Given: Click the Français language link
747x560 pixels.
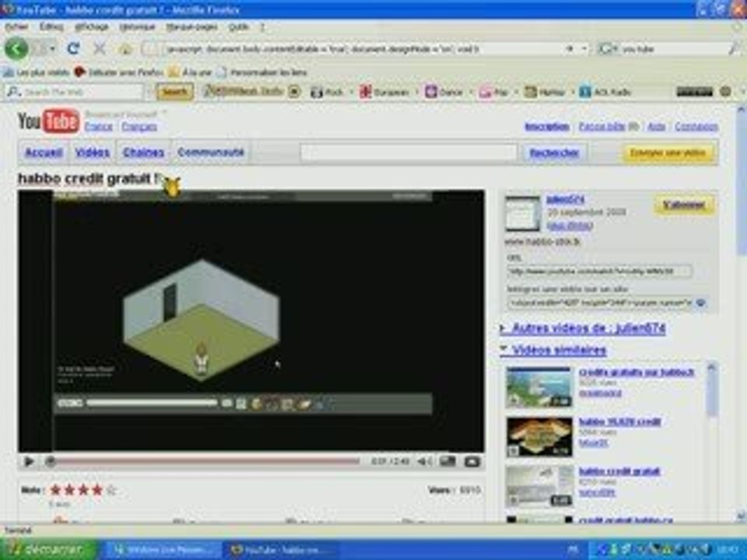Looking at the screenshot, I should tap(139, 127).
